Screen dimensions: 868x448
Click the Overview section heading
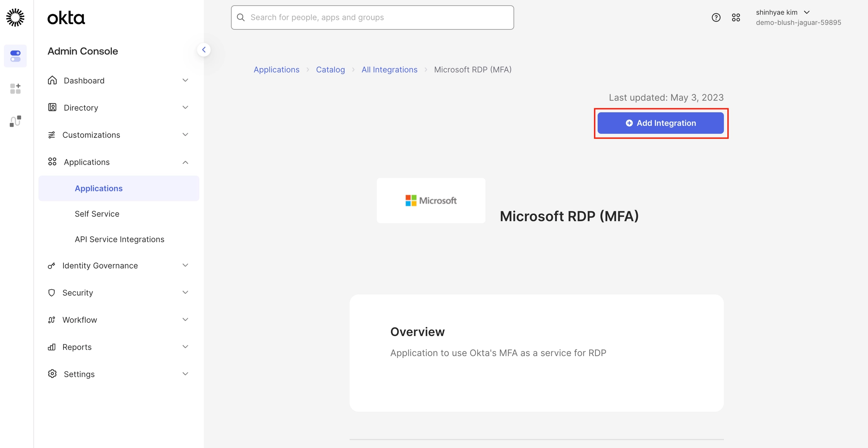(x=417, y=332)
